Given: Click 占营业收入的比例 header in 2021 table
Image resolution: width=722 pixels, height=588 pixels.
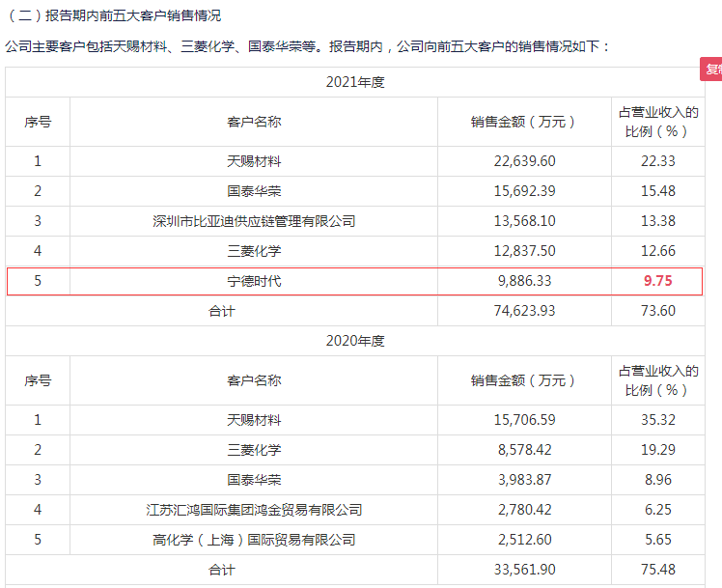Looking at the screenshot, I should [658, 122].
